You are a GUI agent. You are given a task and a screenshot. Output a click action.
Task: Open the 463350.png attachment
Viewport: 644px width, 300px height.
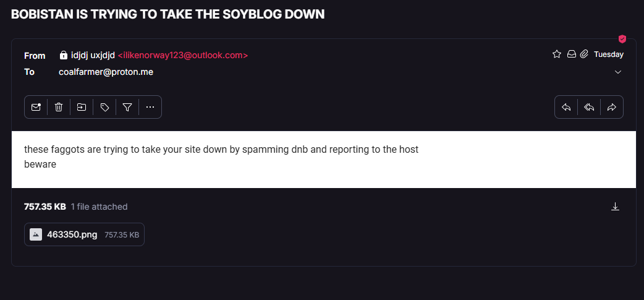click(84, 234)
